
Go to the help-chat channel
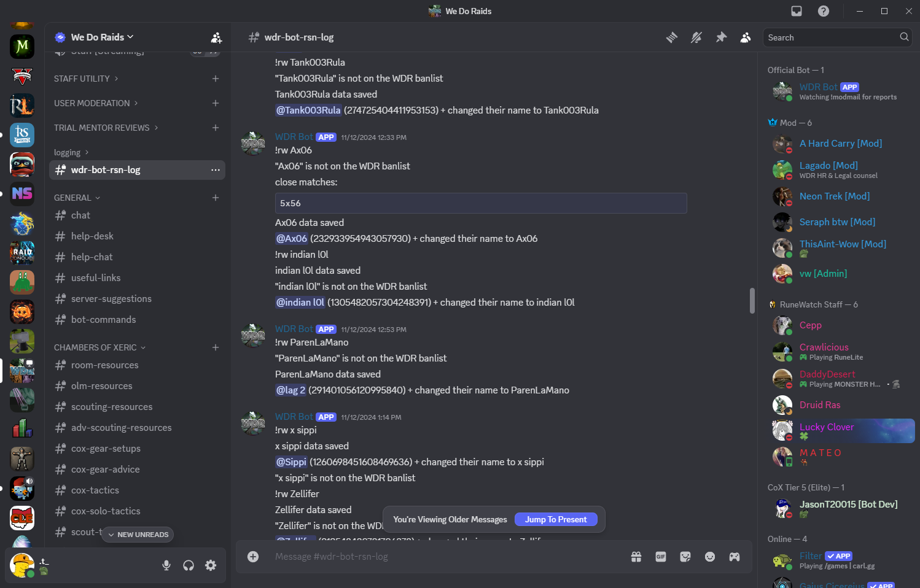point(137,257)
